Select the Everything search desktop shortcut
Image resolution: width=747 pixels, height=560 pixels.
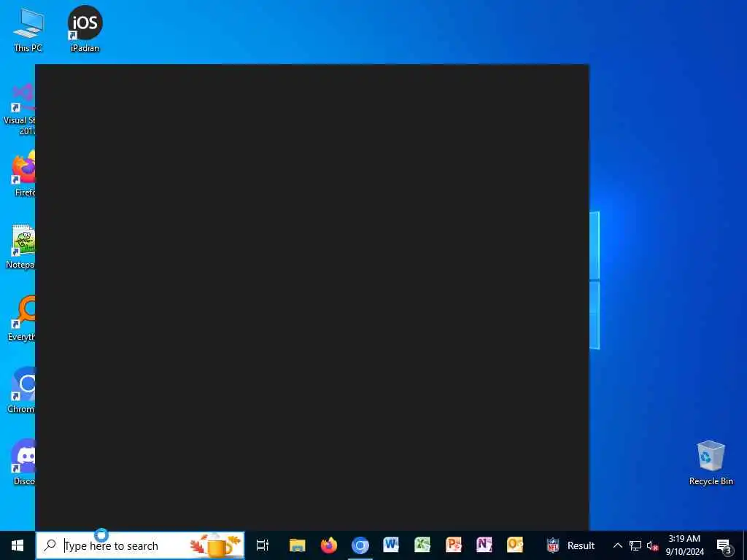(x=22, y=318)
